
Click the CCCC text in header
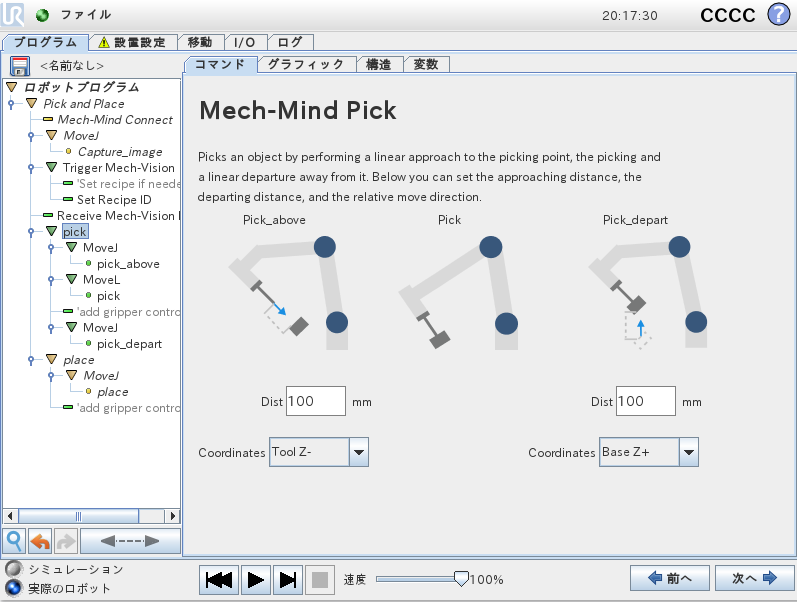click(728, 15)
